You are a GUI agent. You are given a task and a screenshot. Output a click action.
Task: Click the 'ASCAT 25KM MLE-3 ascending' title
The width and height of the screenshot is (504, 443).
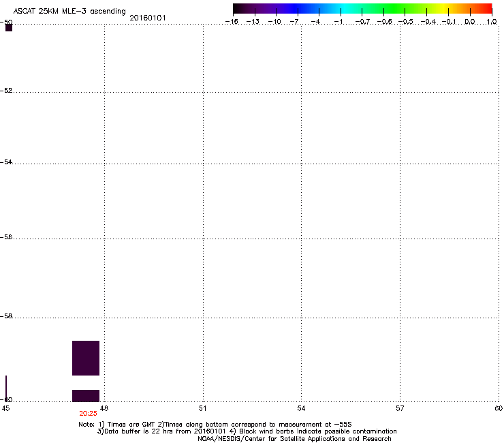tap(69, 12)
